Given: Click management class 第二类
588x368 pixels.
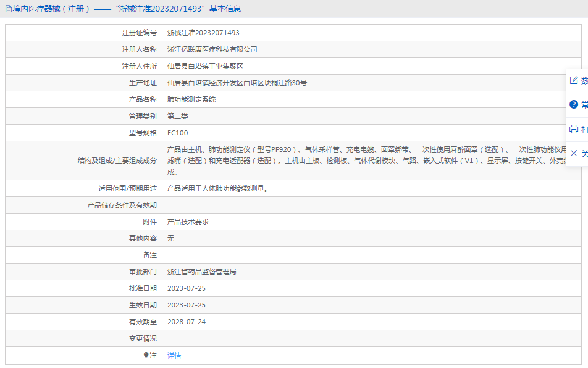Looking at the screenshot, I should (x=177, y=116).
